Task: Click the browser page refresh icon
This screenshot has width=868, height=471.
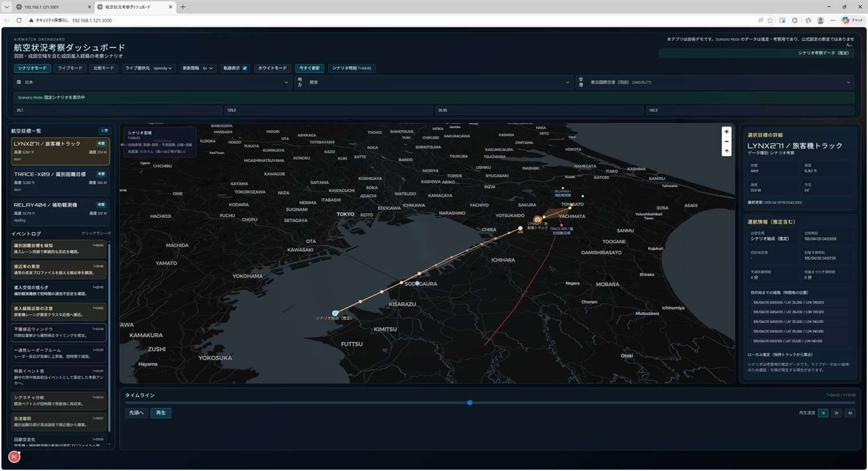Action: (x=19, y=20)
